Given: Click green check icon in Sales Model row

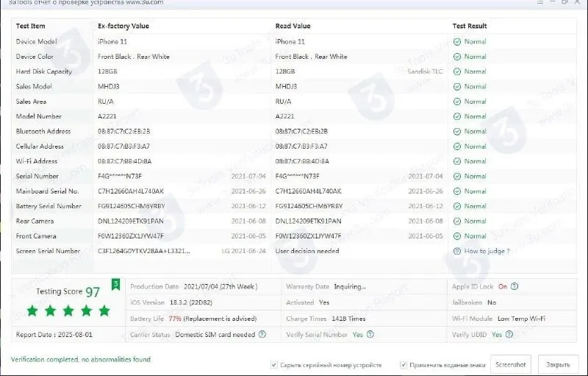Looking at the screenshot, I should [456, 87].
